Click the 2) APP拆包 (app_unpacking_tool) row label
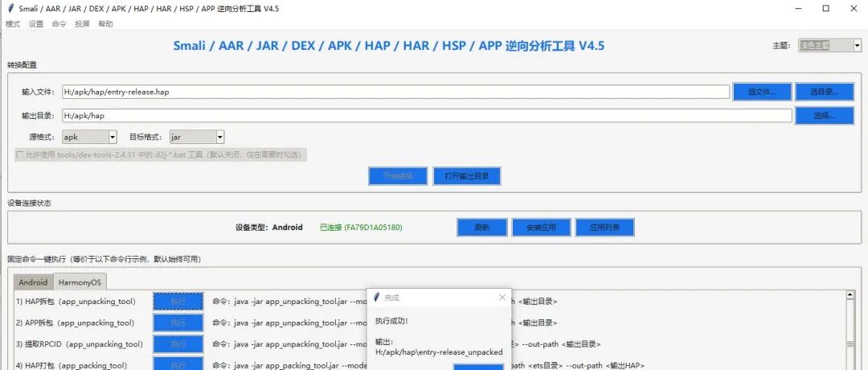This screenshot has height=370, width=868. pyautogui.click(x=76, y=323)
